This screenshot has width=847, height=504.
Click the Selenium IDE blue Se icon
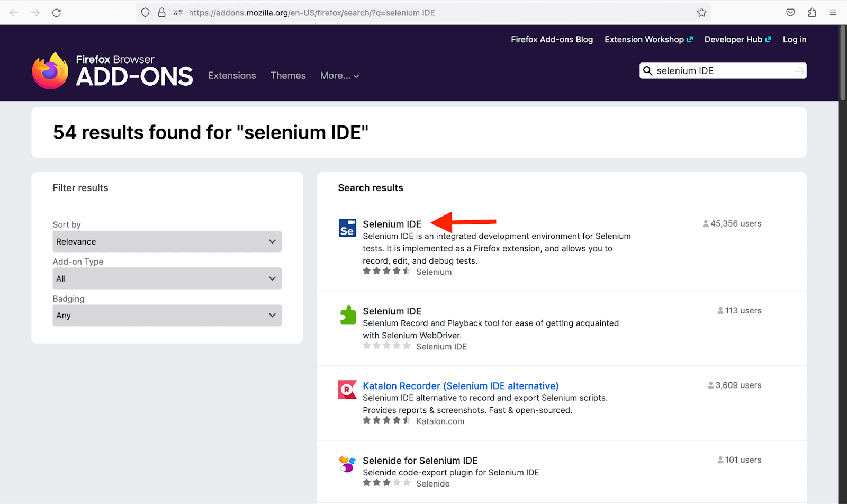(x=347, y=228)
